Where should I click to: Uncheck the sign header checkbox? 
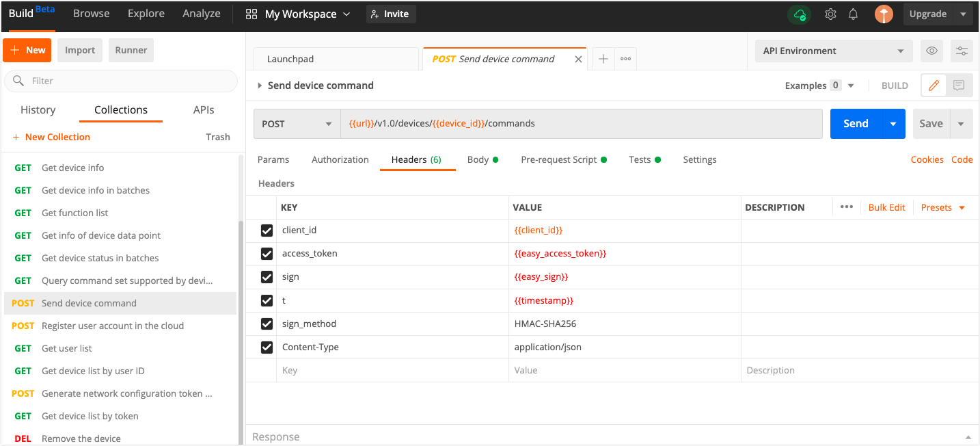click(267, 277)
